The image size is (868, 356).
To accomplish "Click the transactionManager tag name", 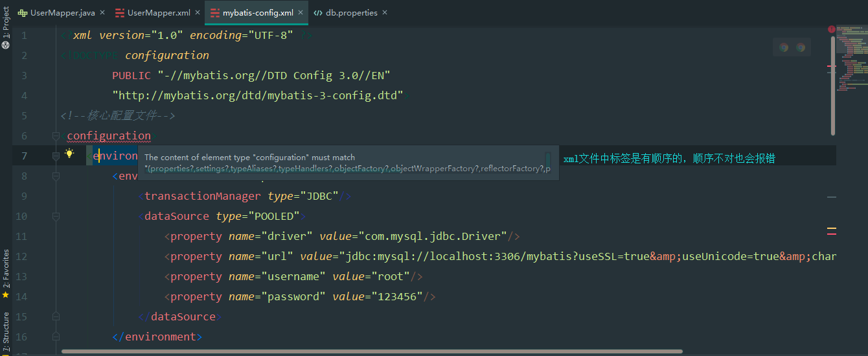I will point(202,196).
